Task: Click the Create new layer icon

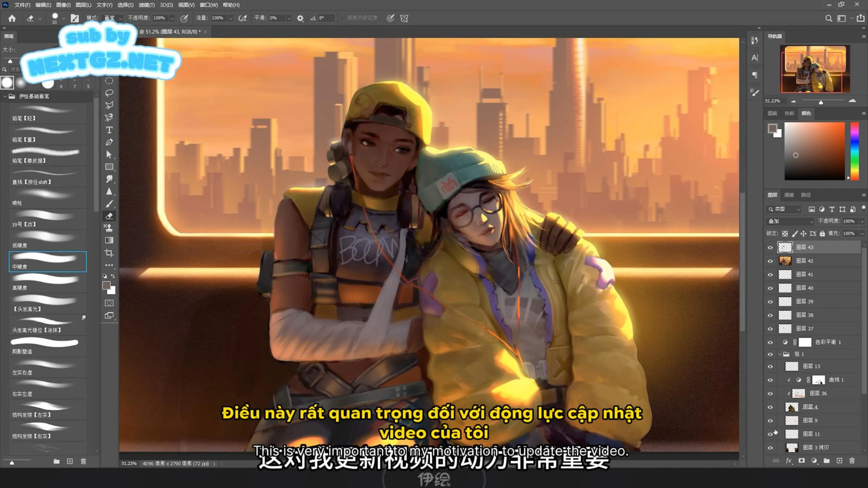Action: tap(839, 461)
